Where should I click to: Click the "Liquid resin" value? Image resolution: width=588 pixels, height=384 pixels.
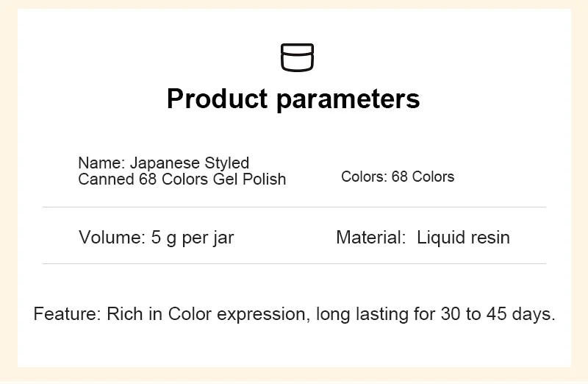(463, 237)
